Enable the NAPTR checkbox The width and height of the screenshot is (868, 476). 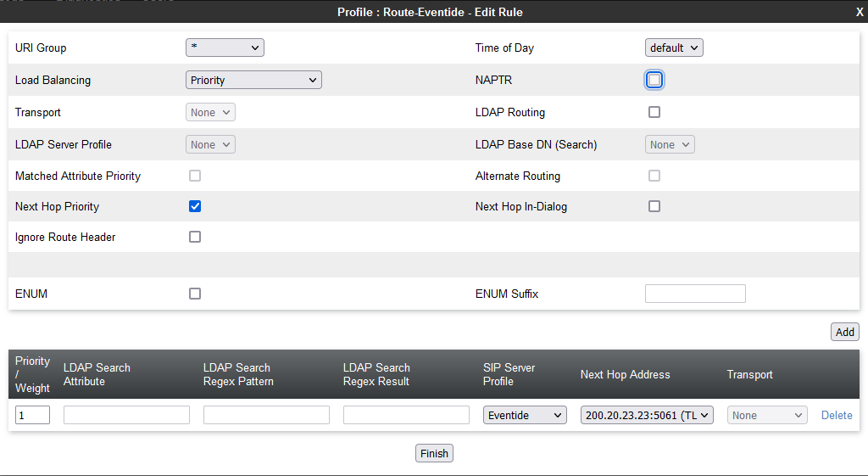point(654,80)
